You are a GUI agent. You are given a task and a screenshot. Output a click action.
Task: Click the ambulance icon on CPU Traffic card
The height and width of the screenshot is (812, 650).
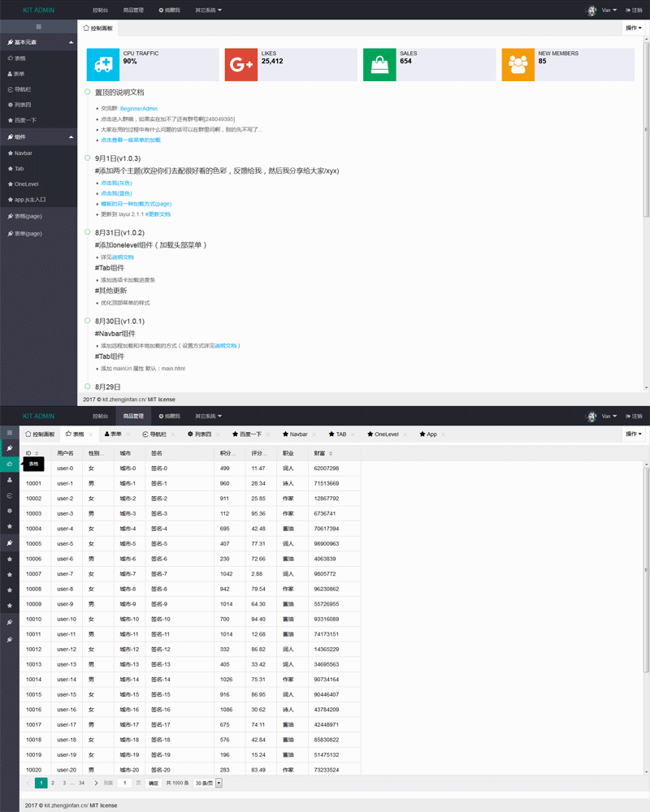(102, 65)
